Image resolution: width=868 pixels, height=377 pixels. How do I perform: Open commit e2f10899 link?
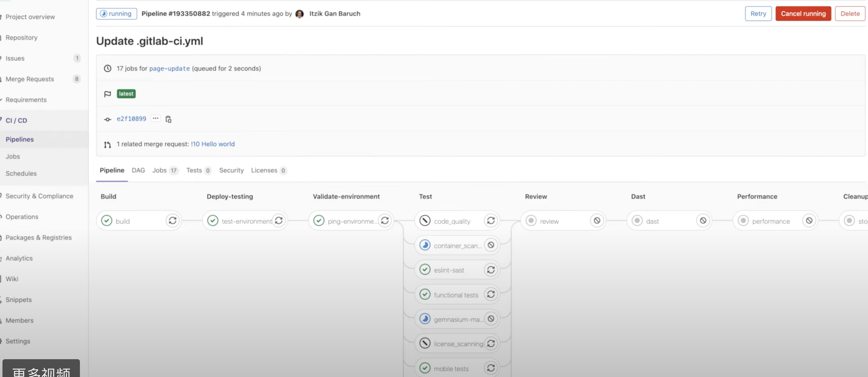tap(132, 119)
